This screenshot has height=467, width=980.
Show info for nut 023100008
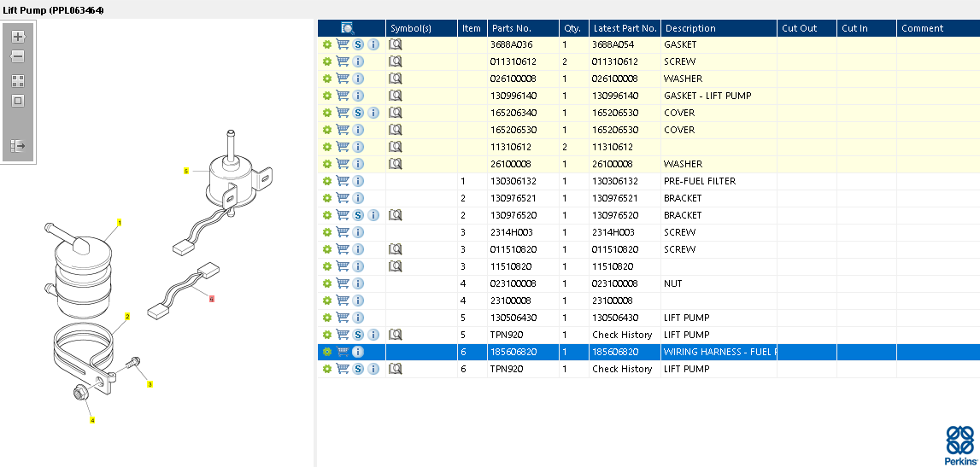click(x=357, y=283)
